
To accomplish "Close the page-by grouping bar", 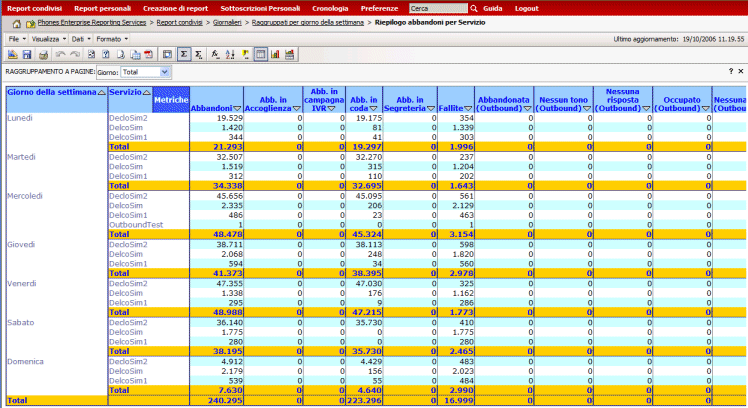I will 741,71.
